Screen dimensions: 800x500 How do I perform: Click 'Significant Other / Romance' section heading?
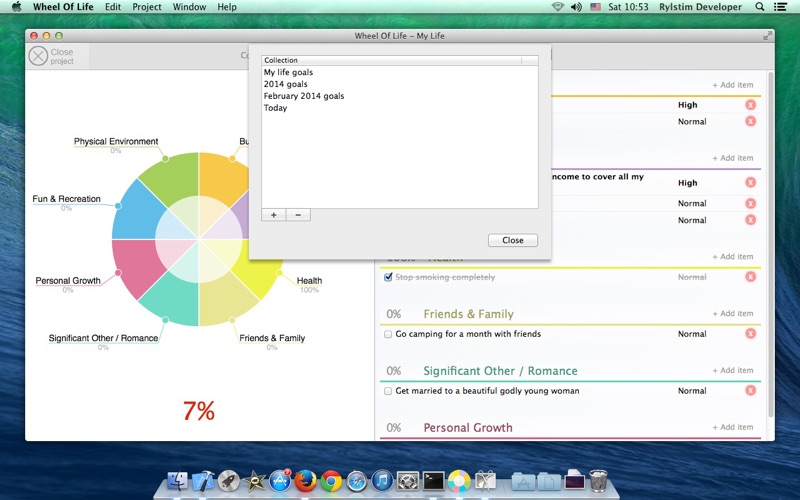point(500,371)
